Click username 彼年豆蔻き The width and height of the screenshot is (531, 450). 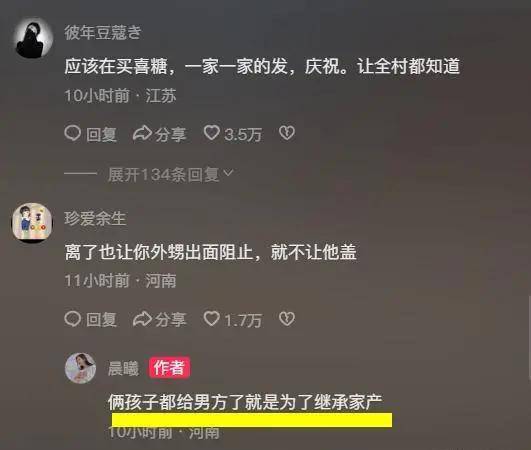[x=103, y=33]
